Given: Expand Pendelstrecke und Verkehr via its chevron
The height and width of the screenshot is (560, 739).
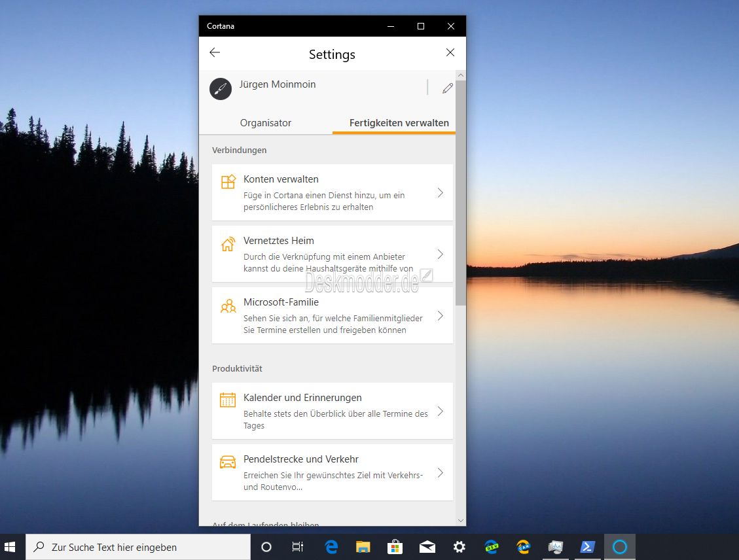Looking at the screenshot, I should pyautogui.click(x=441, y=473).
